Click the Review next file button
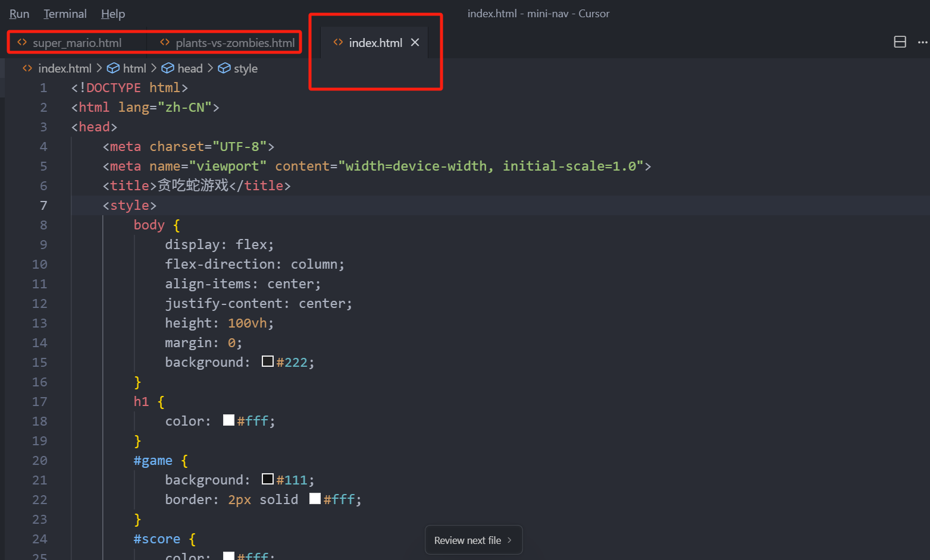This screenshot has width=930, height=560. 474,540
